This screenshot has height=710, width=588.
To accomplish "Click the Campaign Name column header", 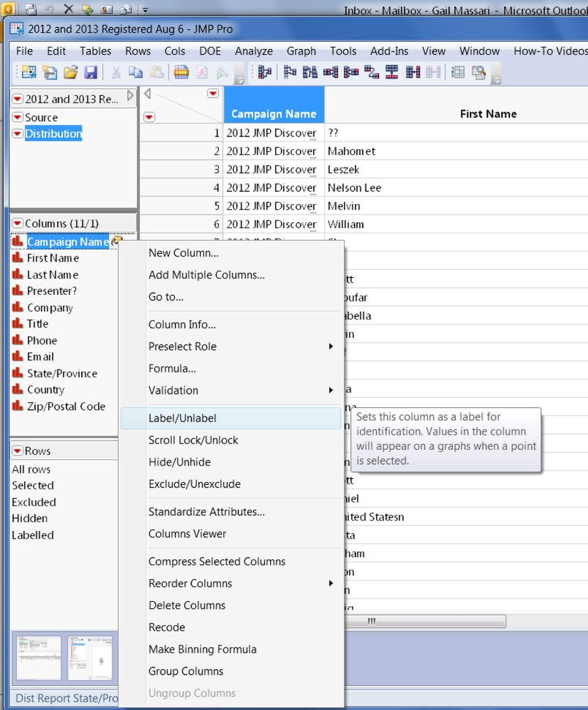I will (274, 104).
